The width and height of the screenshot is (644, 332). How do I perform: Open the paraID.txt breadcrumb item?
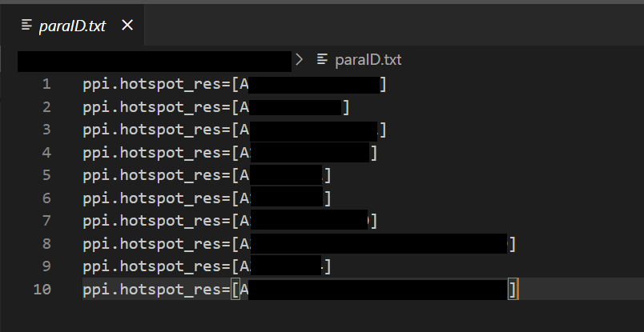368,59
